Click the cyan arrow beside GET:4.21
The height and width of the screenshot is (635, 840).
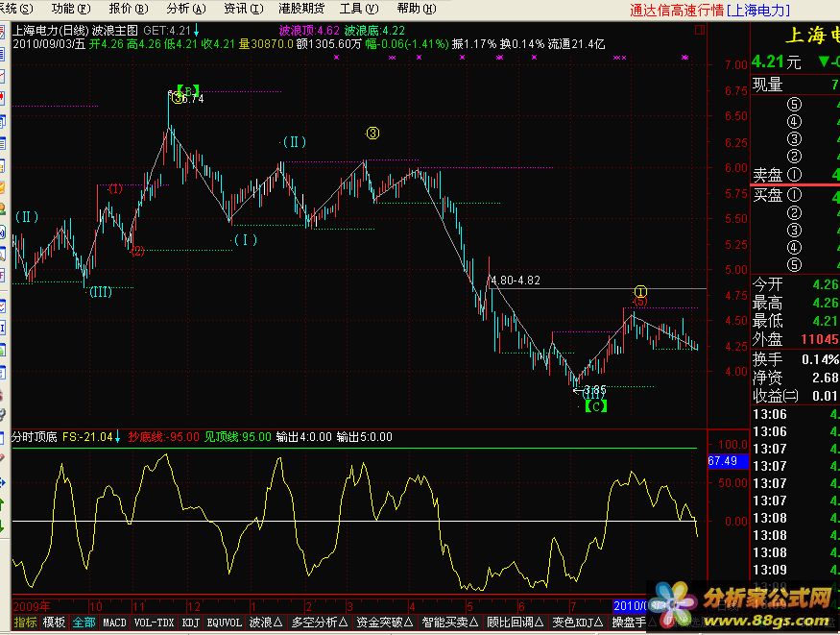pos(197,30)
